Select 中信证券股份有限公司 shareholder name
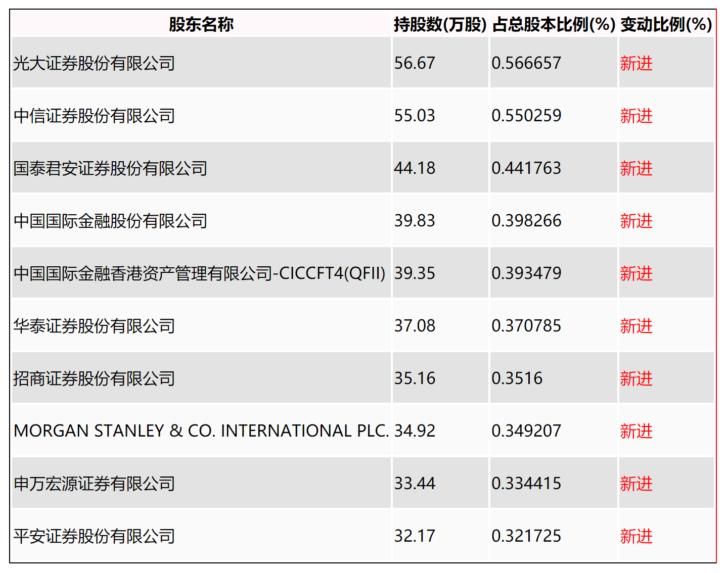The width and height of the screenshot is (728, 573). (x=94, y=116)
